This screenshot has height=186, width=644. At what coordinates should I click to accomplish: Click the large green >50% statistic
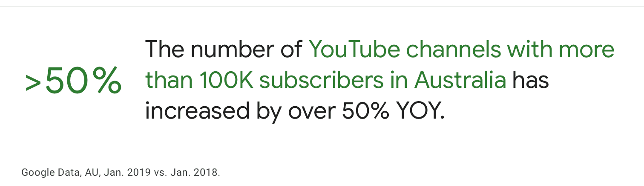(x=73, y=81)
